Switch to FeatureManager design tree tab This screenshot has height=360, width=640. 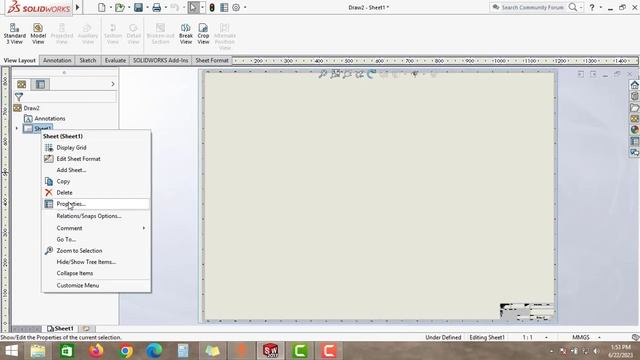22,84
